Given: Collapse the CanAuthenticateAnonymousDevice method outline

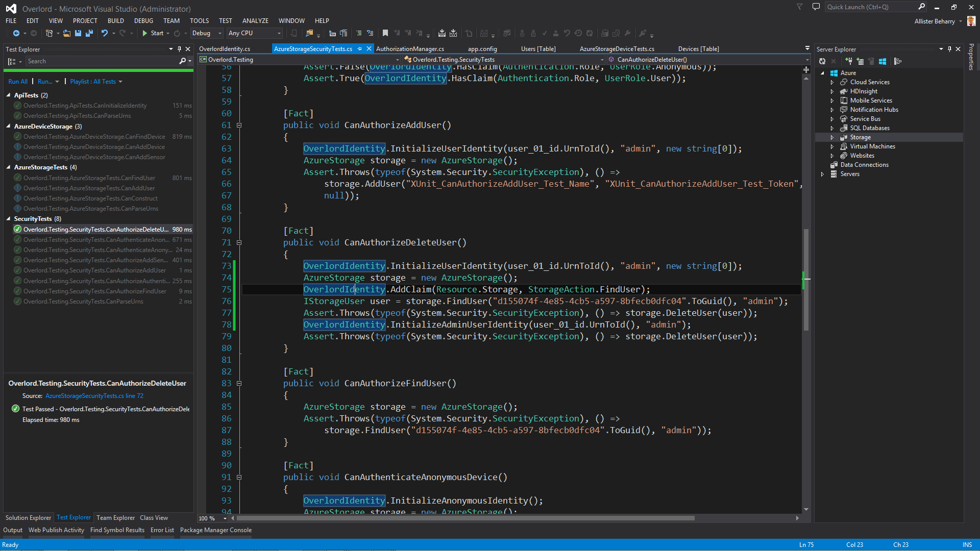Looking at the screenshot, I should click(x=239, y=478).
